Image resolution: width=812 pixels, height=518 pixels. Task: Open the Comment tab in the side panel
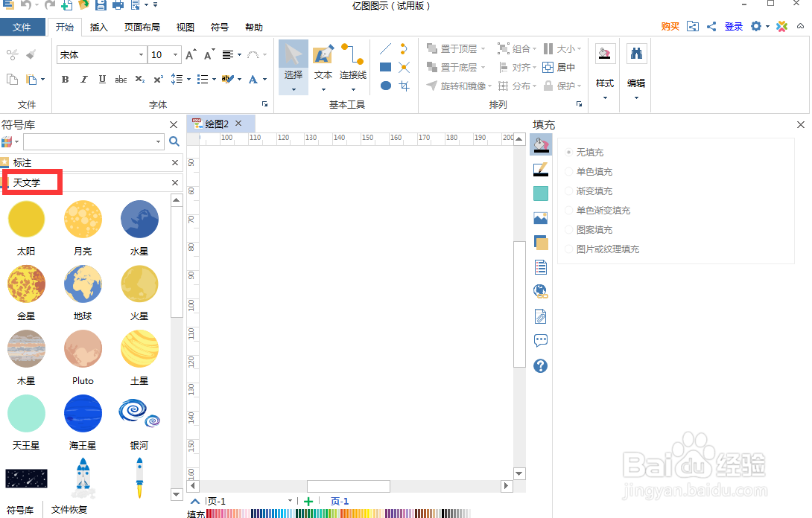[x=541, y=341]
